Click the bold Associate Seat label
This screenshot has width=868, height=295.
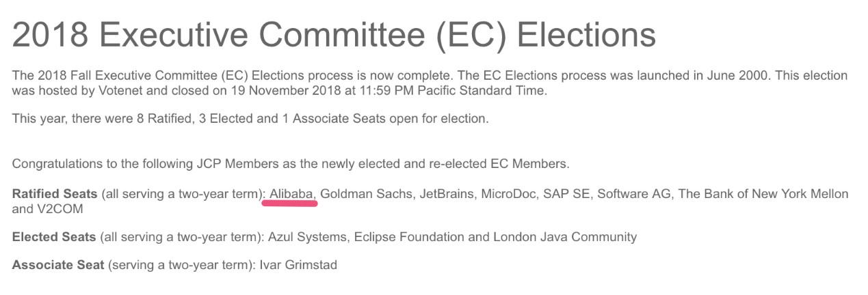click(58, 264)
